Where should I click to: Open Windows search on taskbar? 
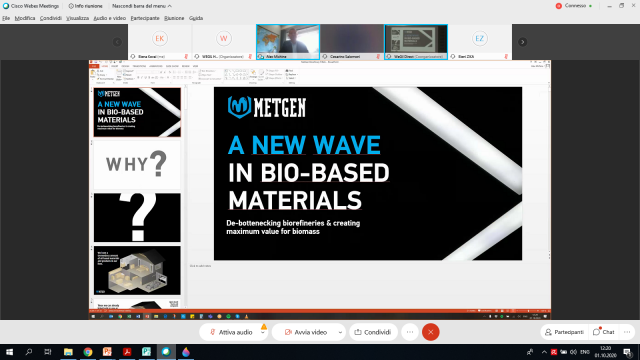click(29, 352)
